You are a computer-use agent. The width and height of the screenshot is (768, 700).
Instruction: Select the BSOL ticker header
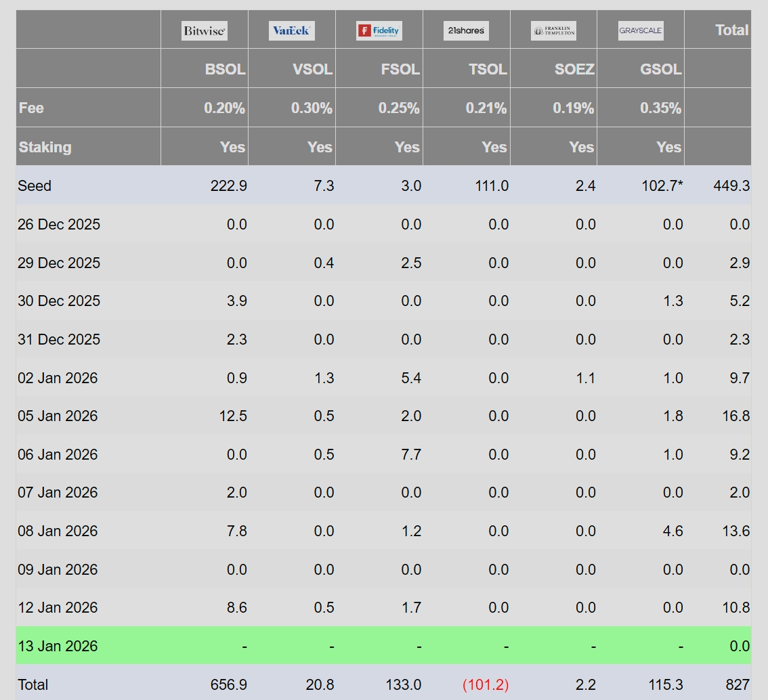coord(225,69)
